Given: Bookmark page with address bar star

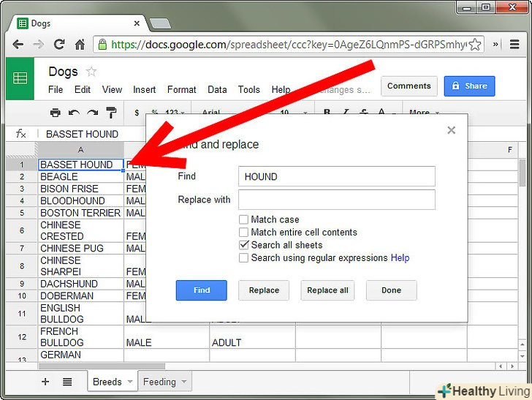Looking at the screenshot, I should (x=475, y=44).
